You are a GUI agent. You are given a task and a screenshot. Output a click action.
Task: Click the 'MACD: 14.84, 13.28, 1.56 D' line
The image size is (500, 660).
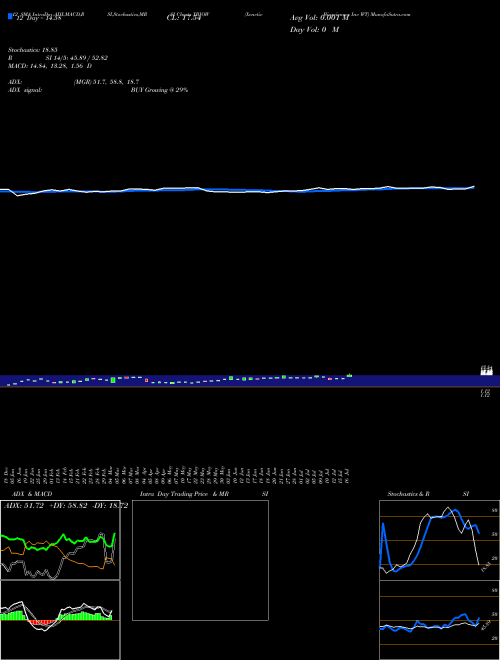click(x=50, y=66)
